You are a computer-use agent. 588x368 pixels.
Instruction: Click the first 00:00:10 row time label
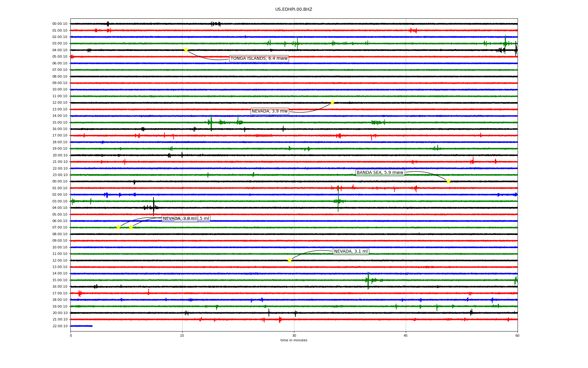click(x=60, y=24)
